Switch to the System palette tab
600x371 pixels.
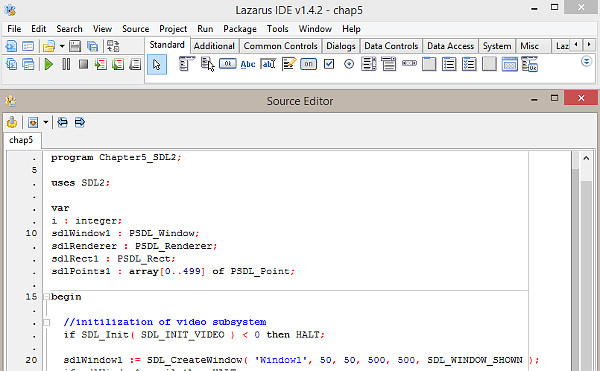tap(497, 46)
